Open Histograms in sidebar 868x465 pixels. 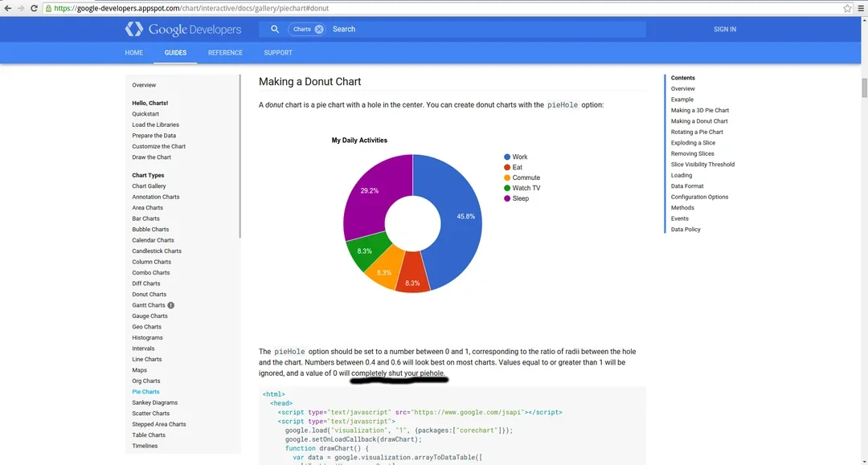[x=147, y=338]
